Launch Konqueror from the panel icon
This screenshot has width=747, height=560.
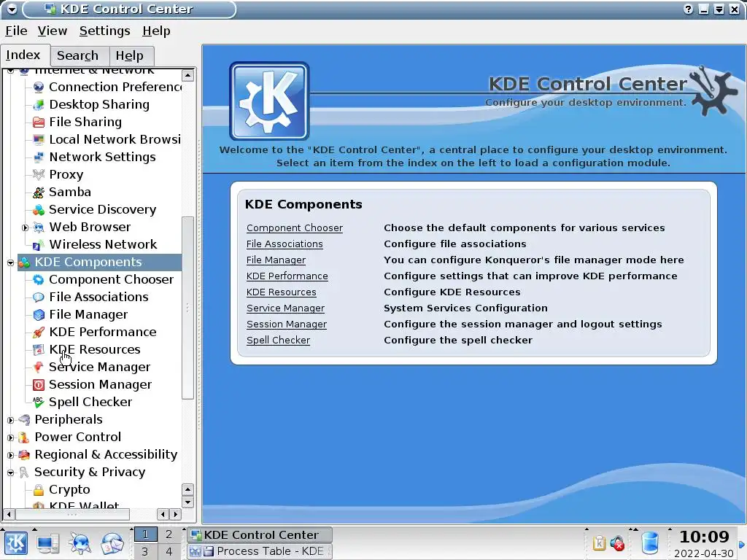[80, 543]
